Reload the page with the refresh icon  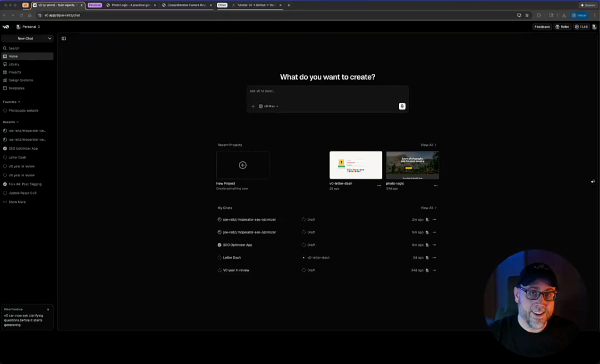[x=21, y=15]
